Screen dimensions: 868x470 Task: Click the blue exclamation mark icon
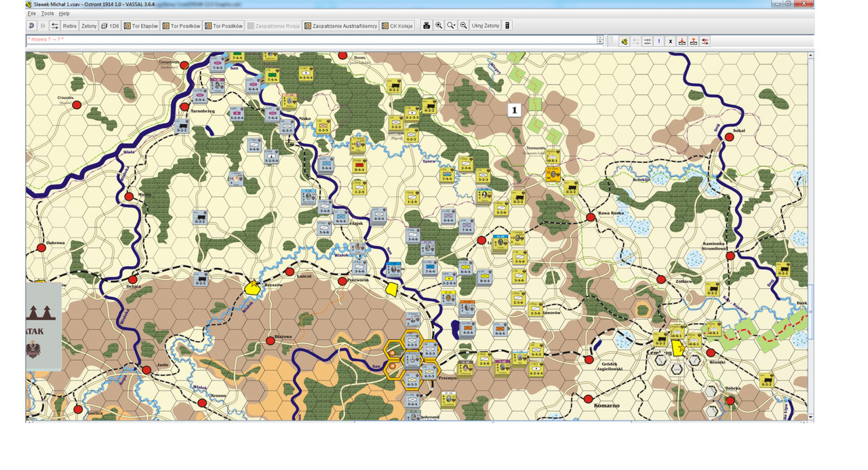point(659,41)
